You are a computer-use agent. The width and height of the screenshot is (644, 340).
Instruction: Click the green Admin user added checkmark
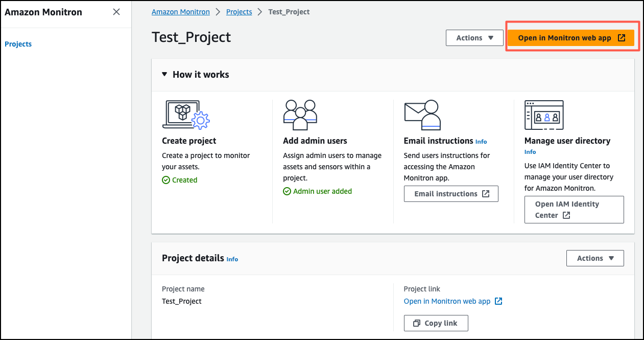click(287, 191)
